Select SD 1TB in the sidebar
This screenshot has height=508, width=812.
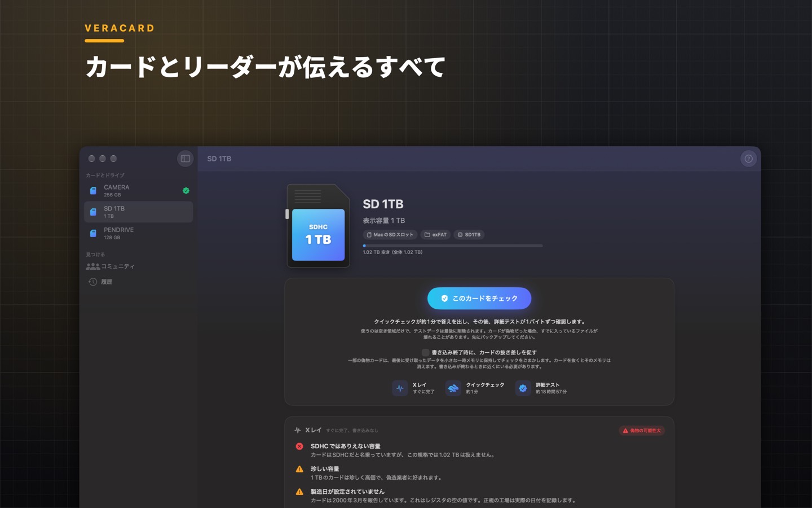(x=138, y=212)
